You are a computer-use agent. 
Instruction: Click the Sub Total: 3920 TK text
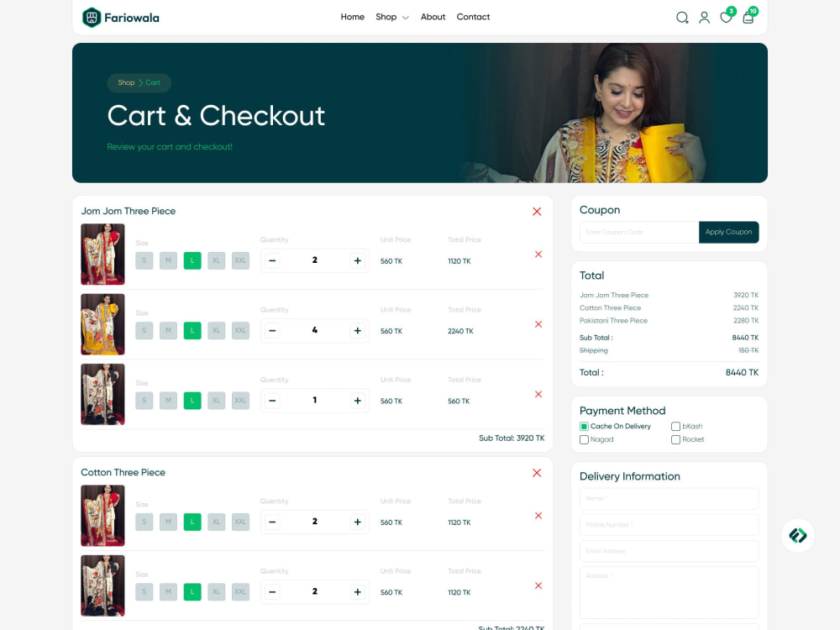pyautogui.click(x=512, y=438)
